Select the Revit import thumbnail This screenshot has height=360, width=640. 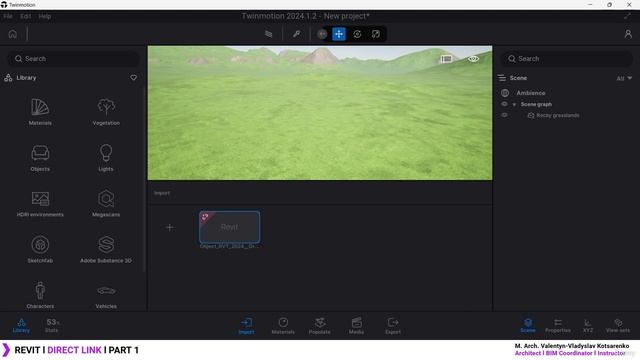pos(229,227)
